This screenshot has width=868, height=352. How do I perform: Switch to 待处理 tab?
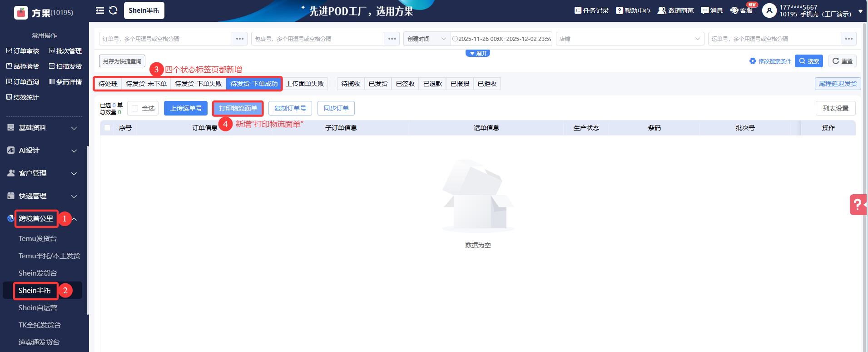click(108, 84)
